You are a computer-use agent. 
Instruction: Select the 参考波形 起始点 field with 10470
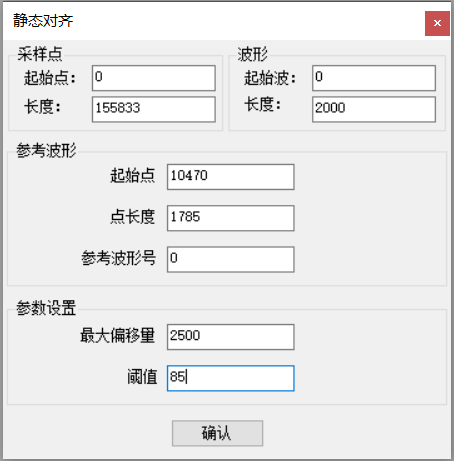231,177
